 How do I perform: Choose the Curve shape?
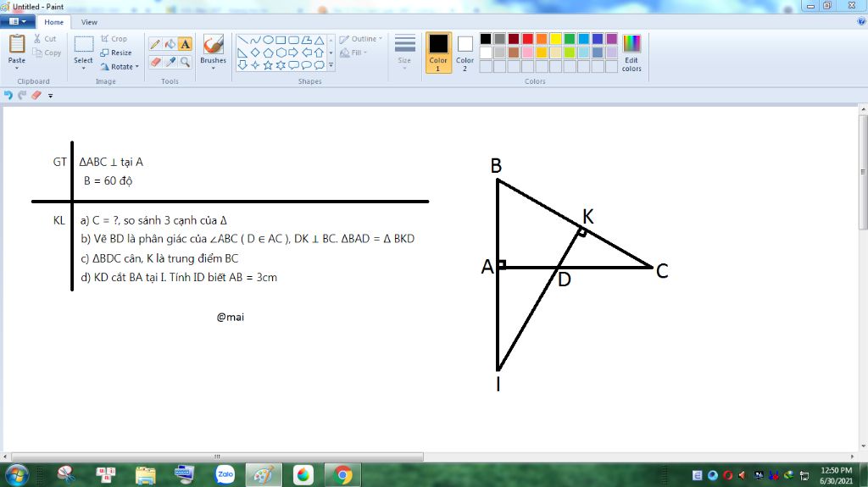point(255,40)
